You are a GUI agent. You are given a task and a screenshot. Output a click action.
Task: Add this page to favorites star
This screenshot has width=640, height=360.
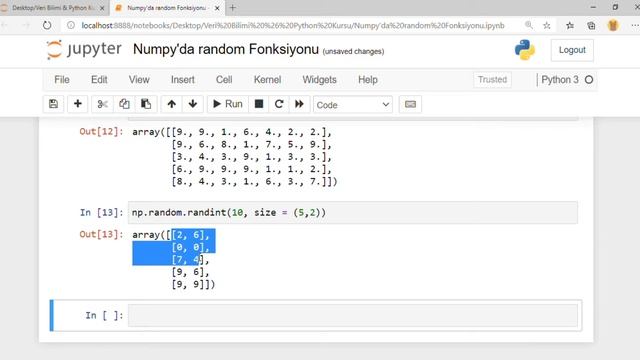(547, 26)
